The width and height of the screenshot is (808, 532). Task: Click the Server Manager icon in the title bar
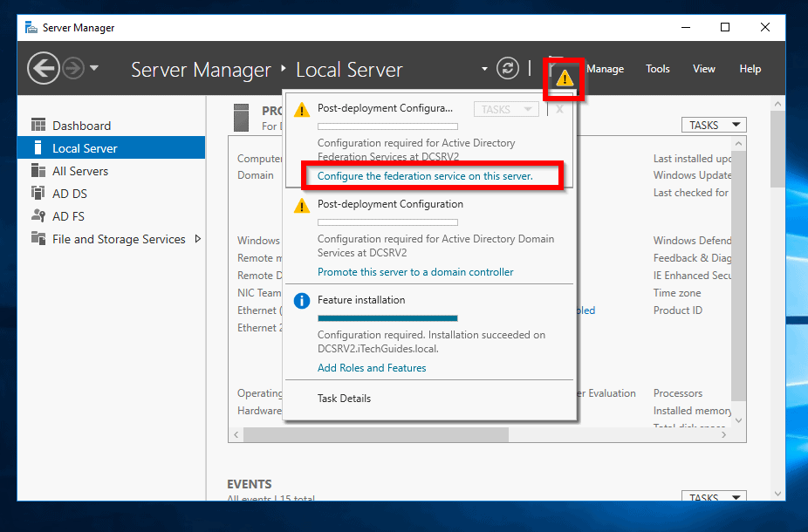click(31, 27)
